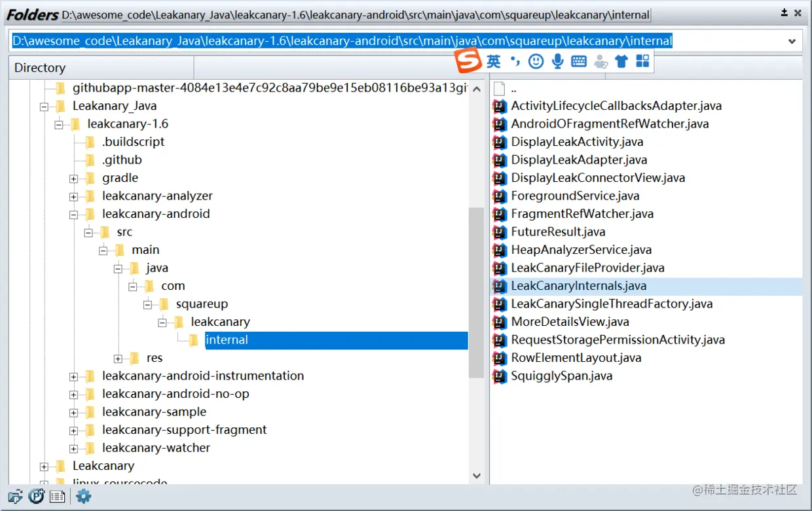
Task: Open AndroidOFragmentRefWatcher.java
Action: click(x=610, y=124)
